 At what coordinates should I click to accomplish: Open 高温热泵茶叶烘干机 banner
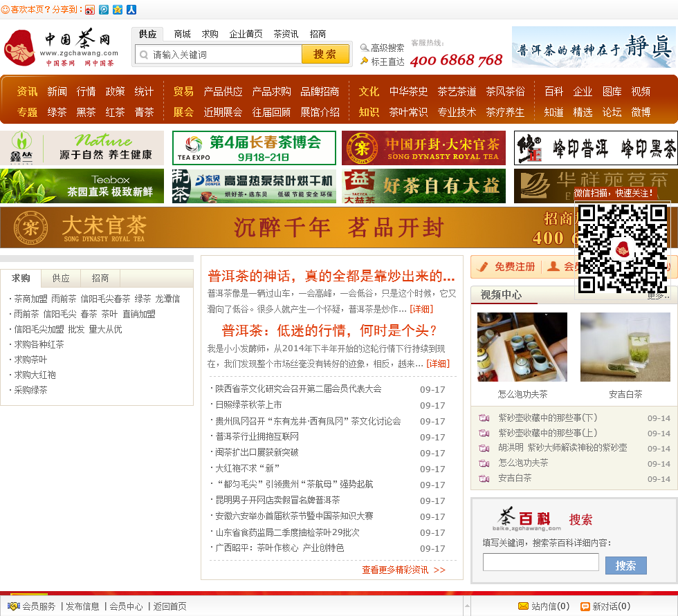coord(254,186)
